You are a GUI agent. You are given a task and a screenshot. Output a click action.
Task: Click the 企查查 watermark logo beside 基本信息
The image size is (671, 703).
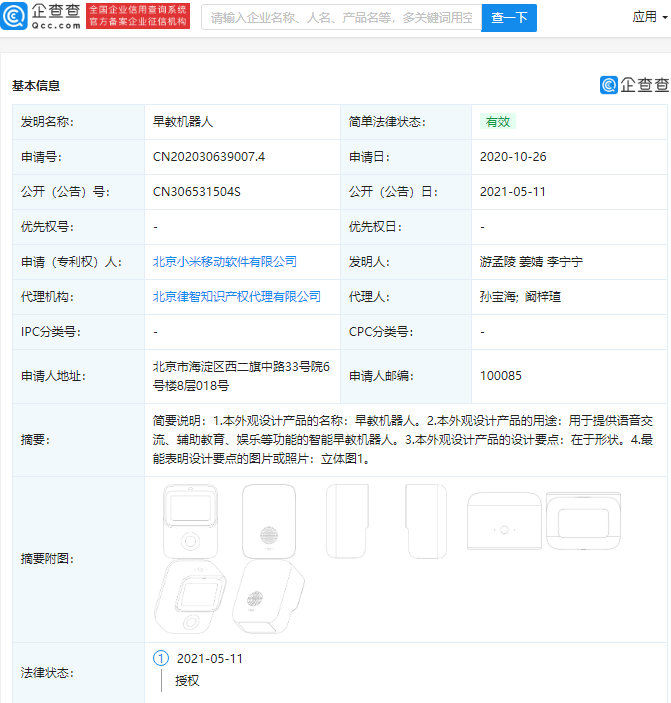[634, 85]
